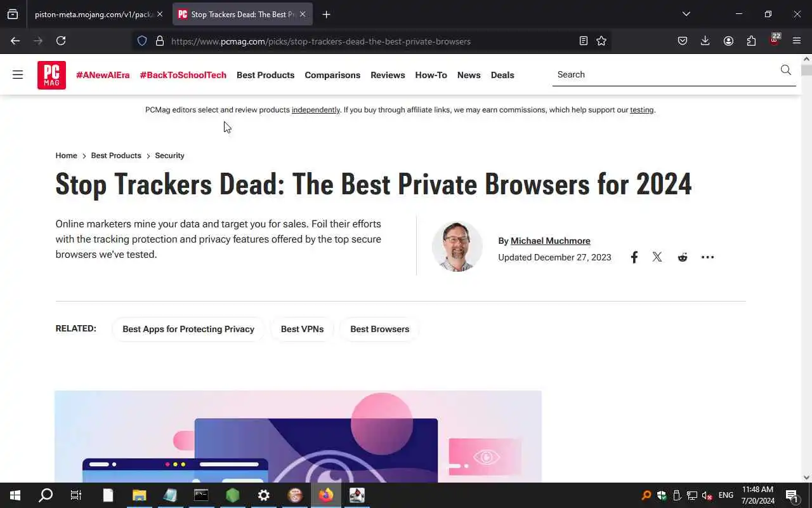Save page to Pocket
Image resolution: width=812 pixels, height=508 pixels.
(683, 41)
